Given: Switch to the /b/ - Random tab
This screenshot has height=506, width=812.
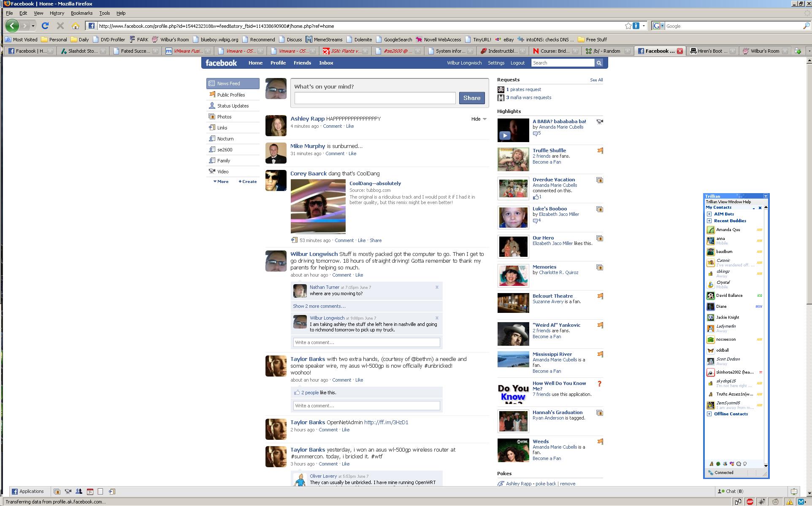Looking at the screenshot, I should (607, 51).
